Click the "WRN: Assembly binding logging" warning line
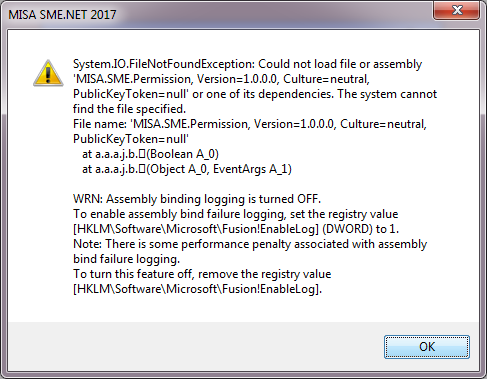This screenshot has width=487, height=379. 197,199
